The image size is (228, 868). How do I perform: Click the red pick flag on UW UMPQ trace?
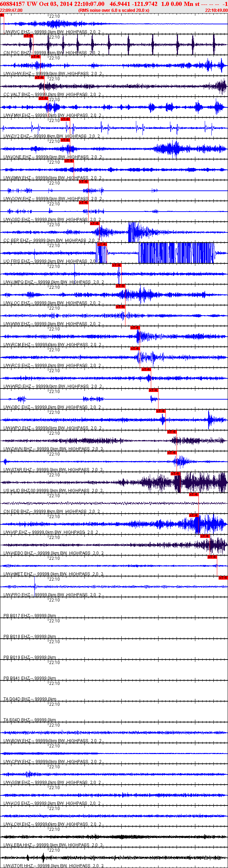(x=116, y=265)
